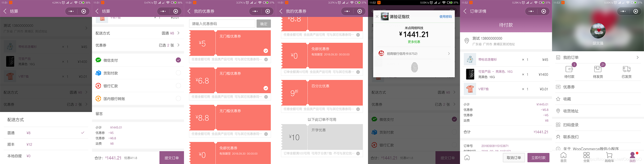Expand description below 9折 百分比优惠 coupon
644x164 pixels.
pyautogui.click(x=358, y=109)
